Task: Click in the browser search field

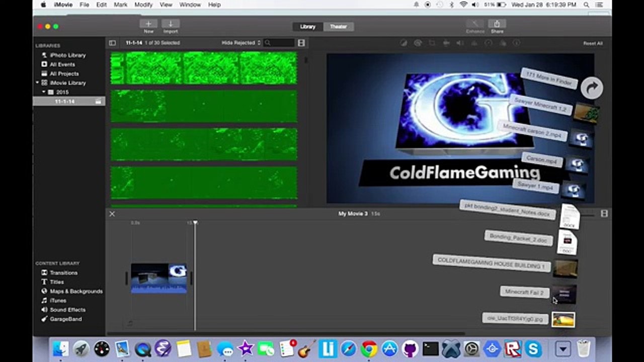Action: (279, 43)
